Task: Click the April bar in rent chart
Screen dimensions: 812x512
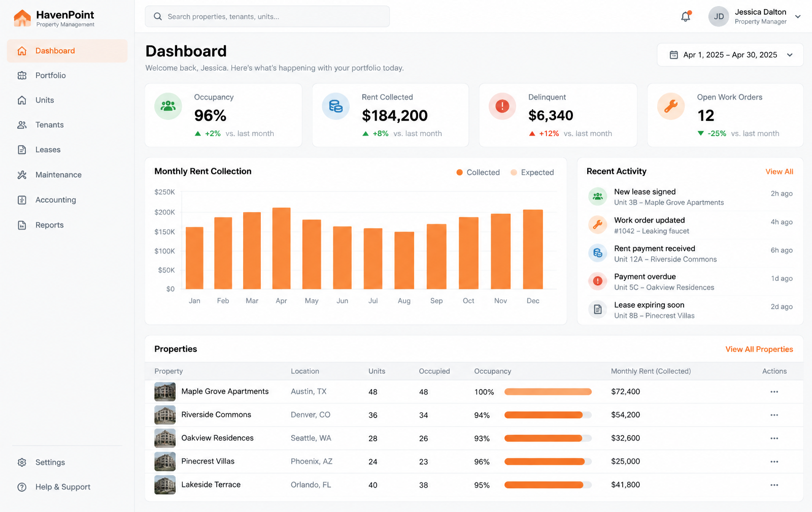Action: pos(282,248)
